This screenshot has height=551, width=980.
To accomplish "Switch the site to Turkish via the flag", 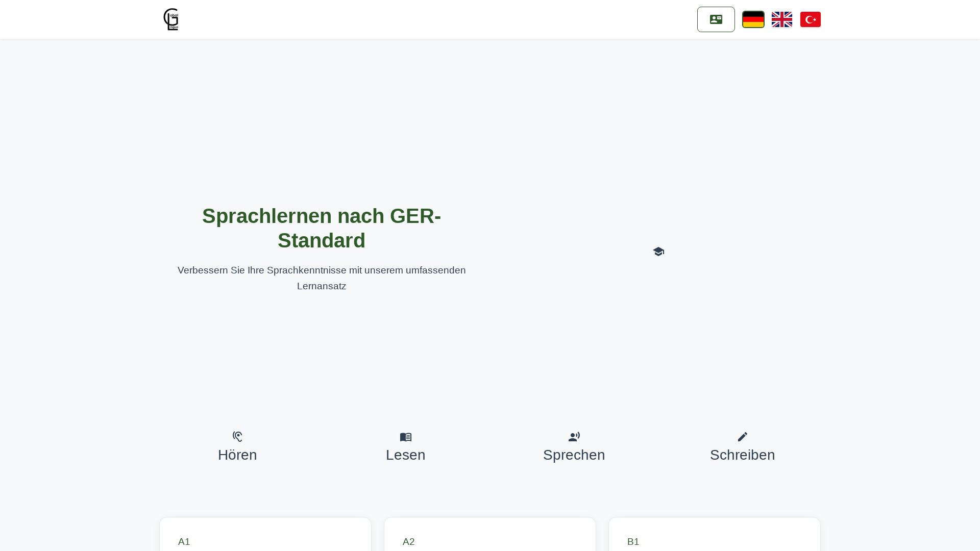I will (810, 19).
